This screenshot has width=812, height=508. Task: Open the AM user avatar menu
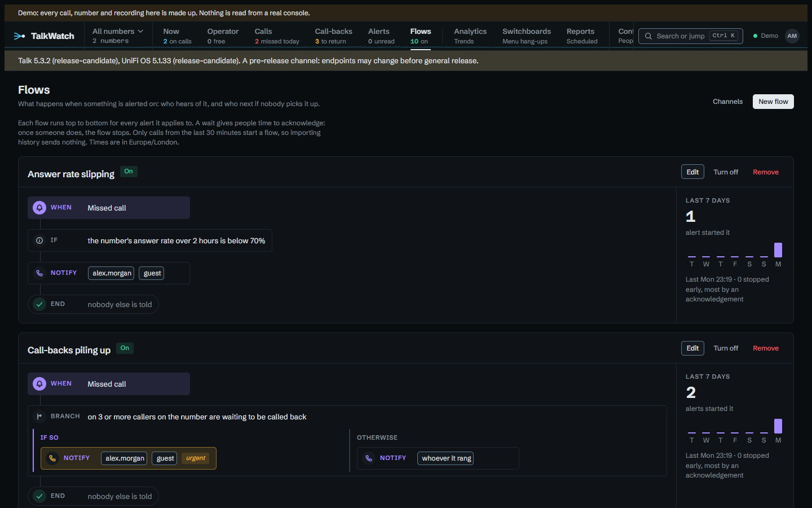pos(792,36)
